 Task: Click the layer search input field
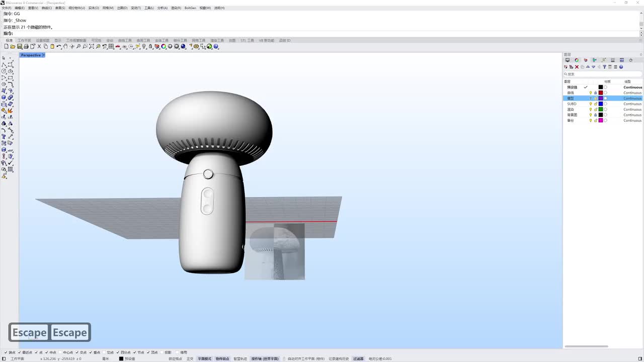603,74
